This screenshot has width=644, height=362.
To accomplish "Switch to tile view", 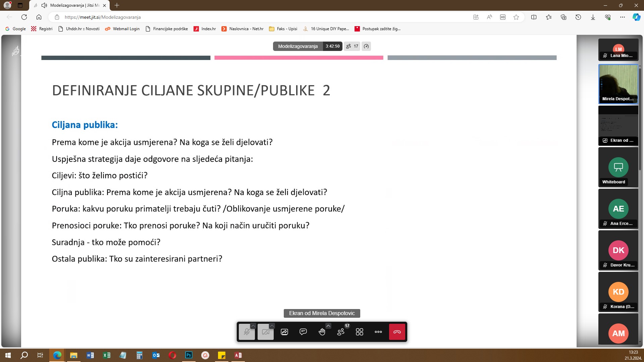I will [x=360, y=332].
